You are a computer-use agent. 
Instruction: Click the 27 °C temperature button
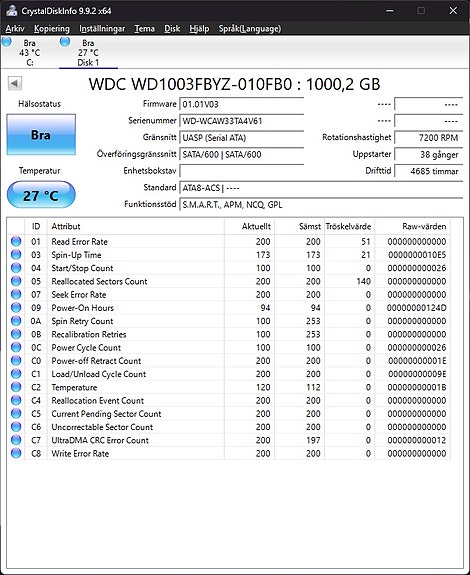coord(41,195)
